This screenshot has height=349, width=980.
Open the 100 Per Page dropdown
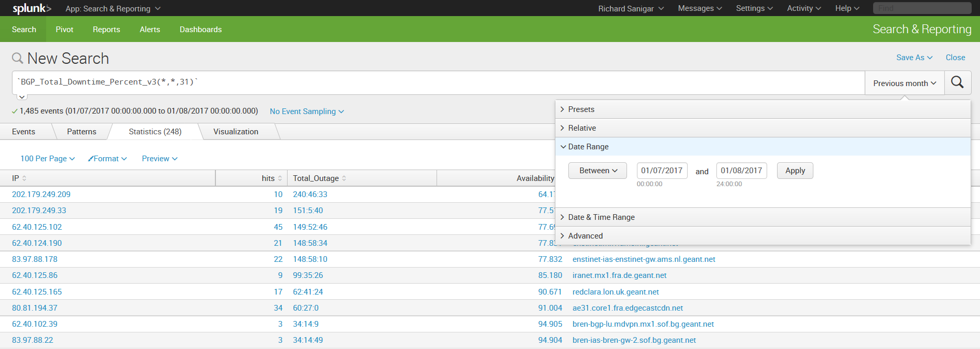[x=47, y=159]
